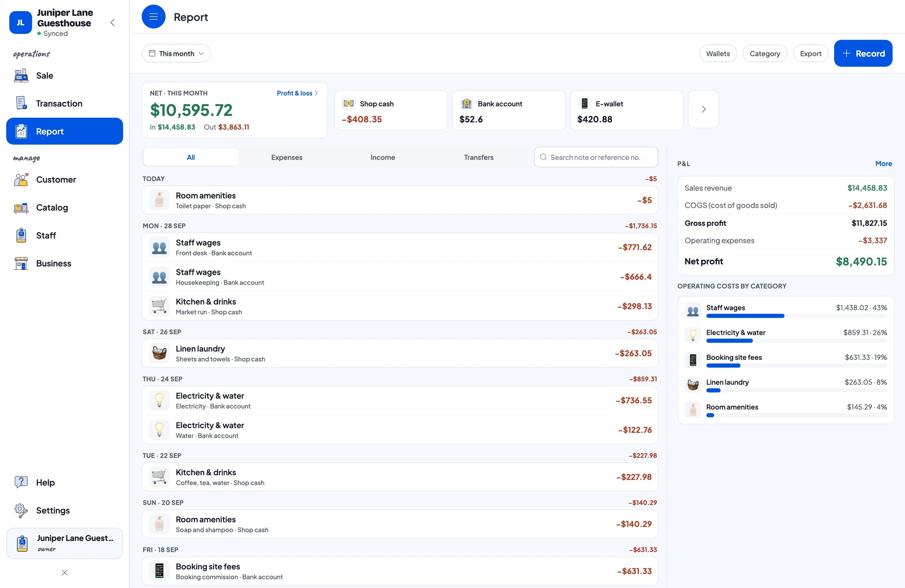Viewport: 905px width, 588px height.
Task: Open the Business storefront icon
Action: click(21, 263)
